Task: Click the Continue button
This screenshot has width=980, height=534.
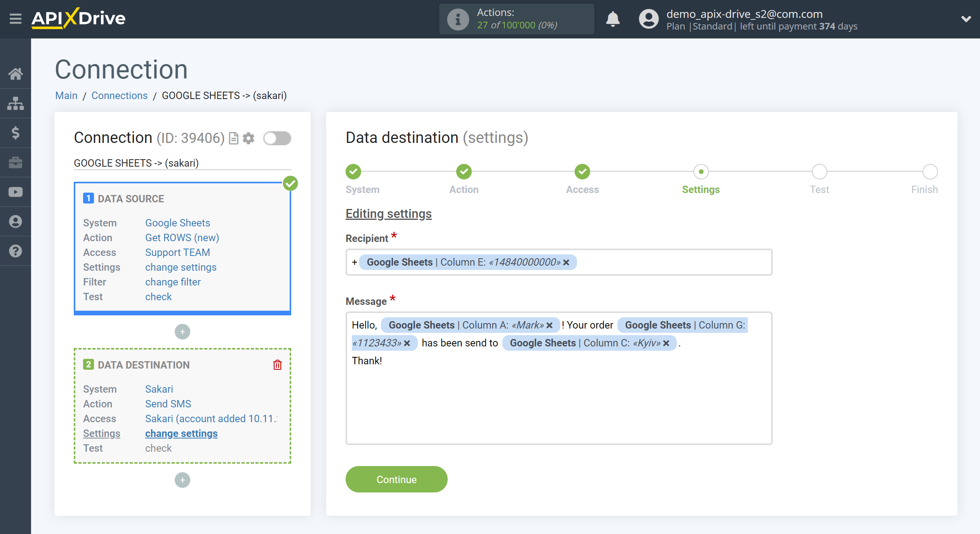Action: click(x=396, y=479)
